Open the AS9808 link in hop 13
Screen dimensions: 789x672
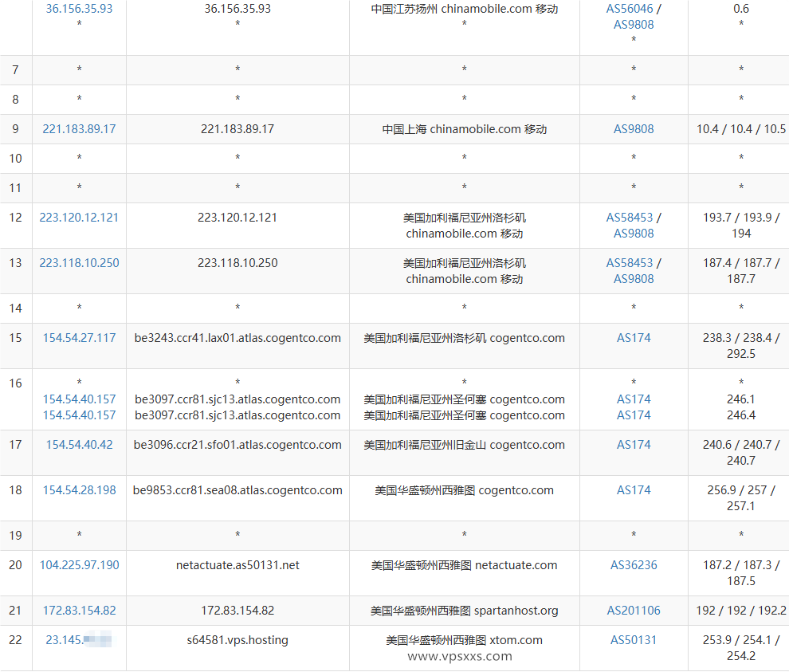coord(634,279)
